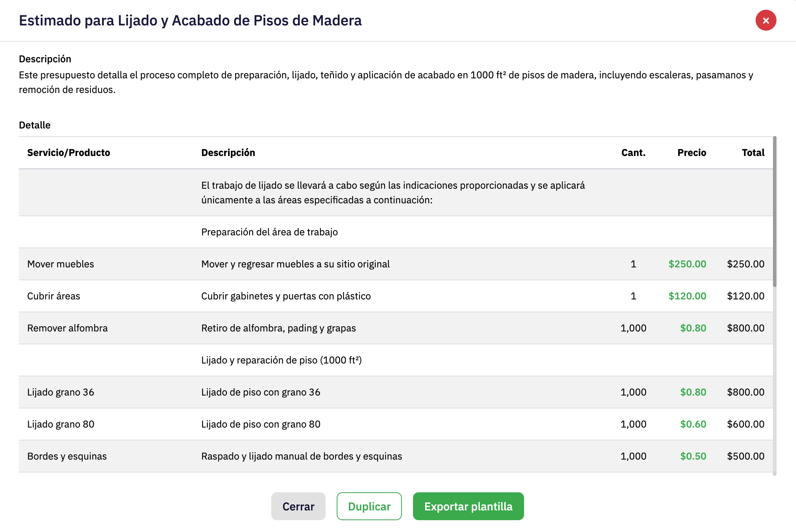
Task: Click the detail table vertical scrollbar
Action: click(x=774, y=212)
